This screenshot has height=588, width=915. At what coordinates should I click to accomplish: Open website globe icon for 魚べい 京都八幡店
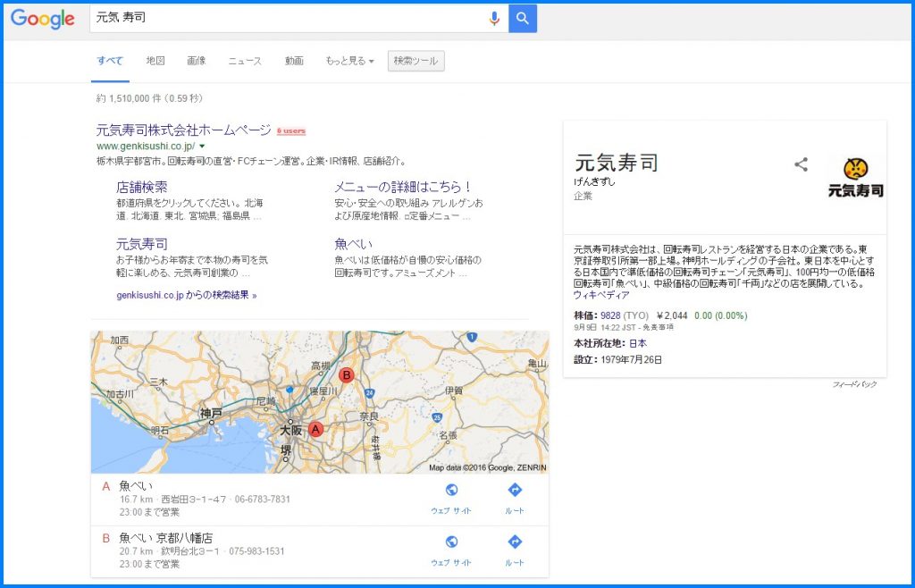click(x=451, y=542)
